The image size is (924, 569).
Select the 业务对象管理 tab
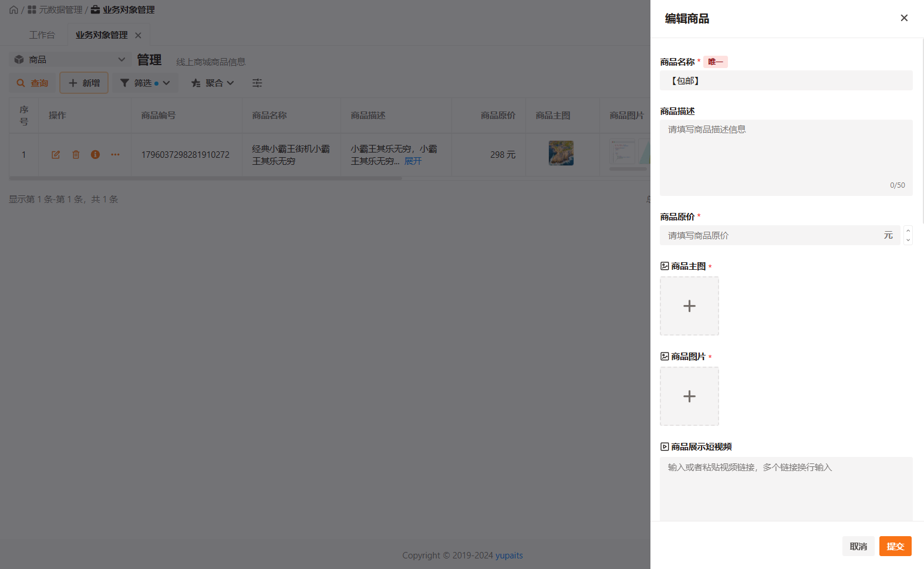pos(102,35)
